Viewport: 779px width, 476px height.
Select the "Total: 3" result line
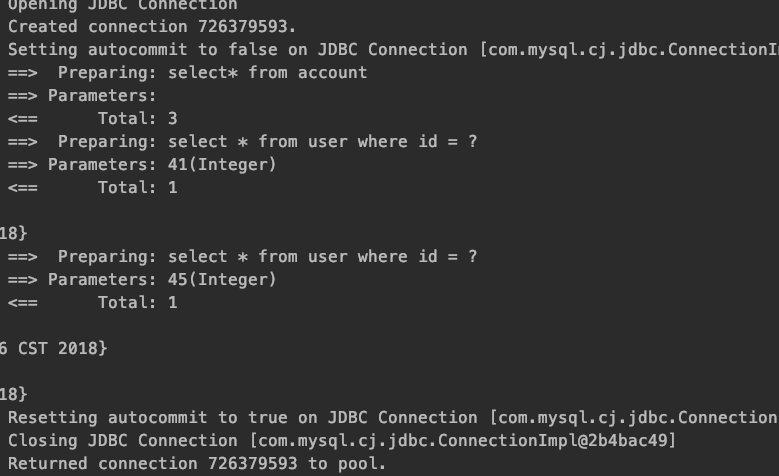click(92, 118)
